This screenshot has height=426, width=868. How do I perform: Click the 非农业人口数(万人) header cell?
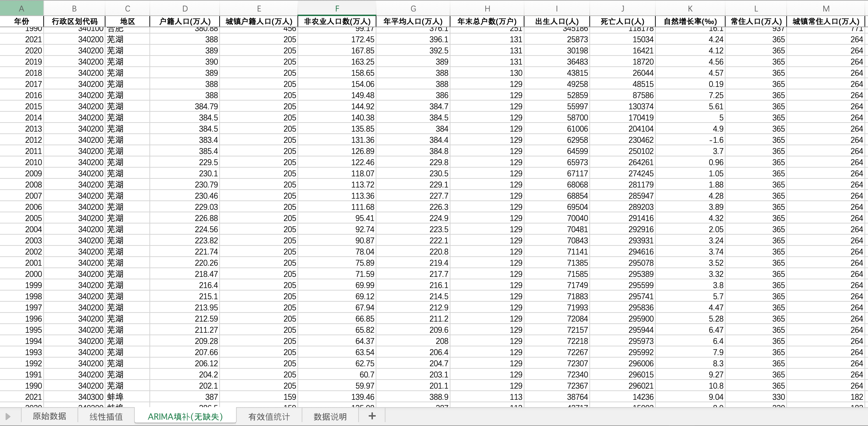[x=337, y=21]
